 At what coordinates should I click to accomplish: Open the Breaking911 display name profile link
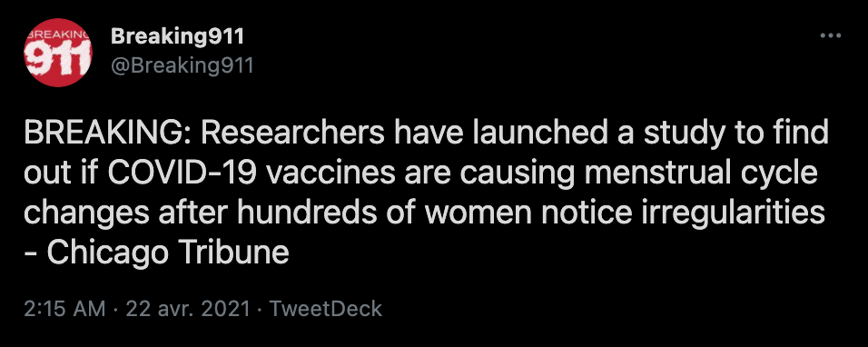[x=176, y=37]
